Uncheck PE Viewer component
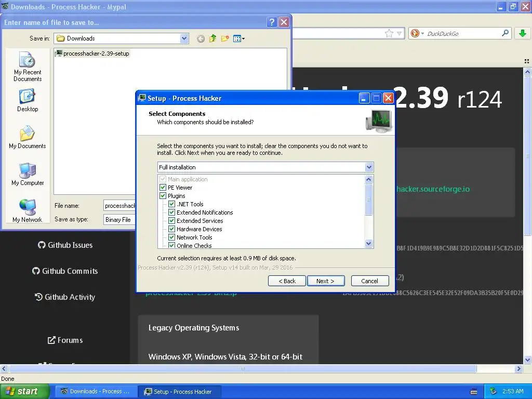532x399 pixels. click(163, 188)
